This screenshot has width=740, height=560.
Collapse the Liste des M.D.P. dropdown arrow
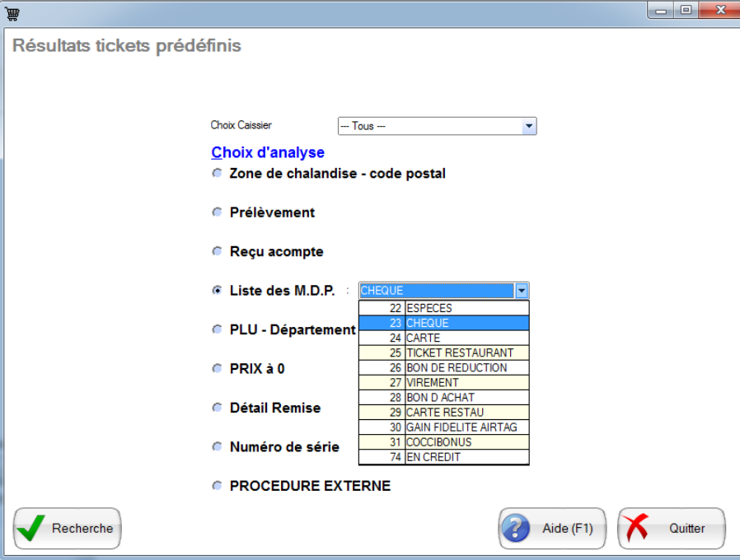click(521, 291)
